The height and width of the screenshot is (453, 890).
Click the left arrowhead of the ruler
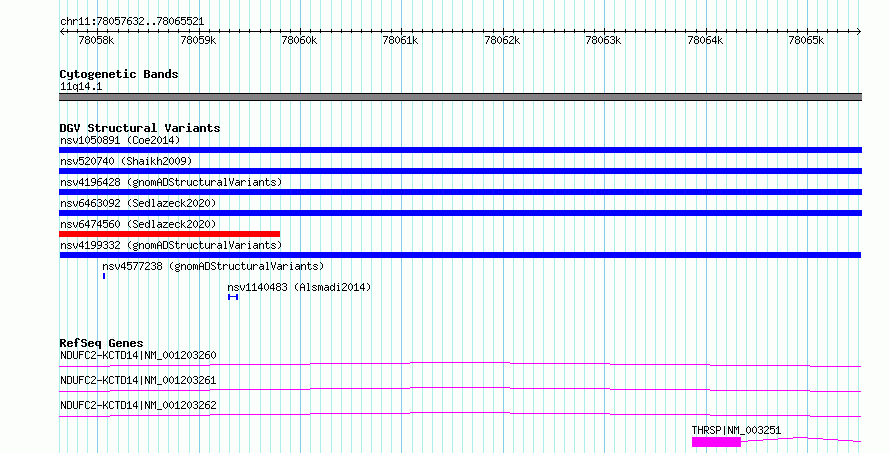(x=62, y=32)
